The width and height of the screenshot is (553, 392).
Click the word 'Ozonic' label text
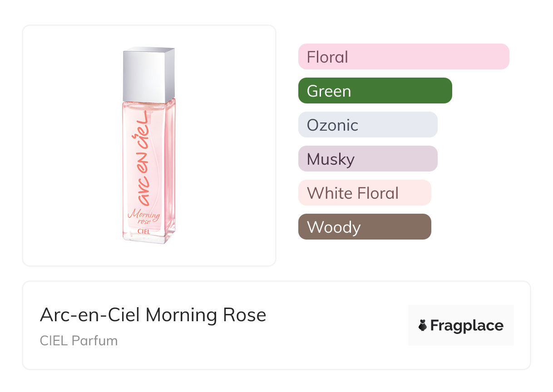coord(332,125)
